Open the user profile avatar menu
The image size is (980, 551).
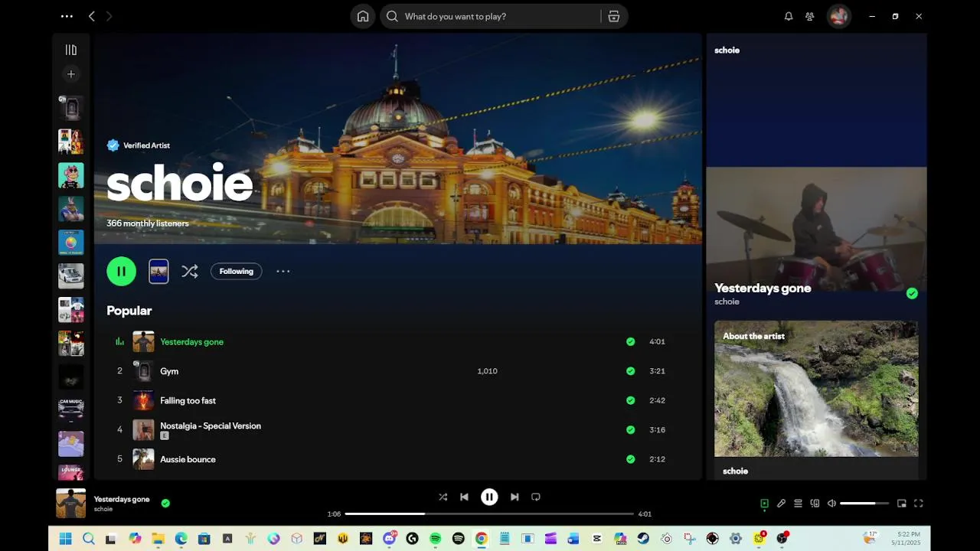click(x=839, y=16)
